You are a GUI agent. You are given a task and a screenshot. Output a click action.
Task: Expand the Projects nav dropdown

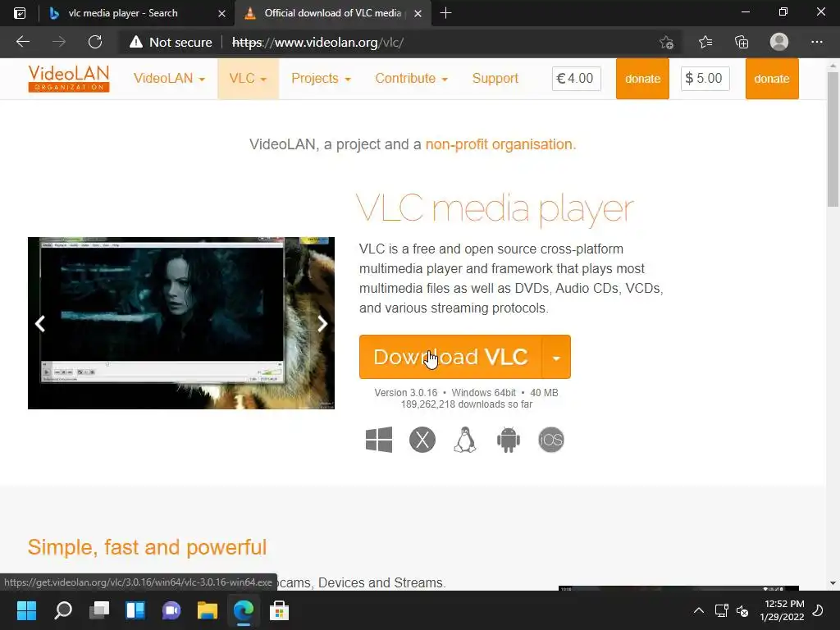point(321,78)
